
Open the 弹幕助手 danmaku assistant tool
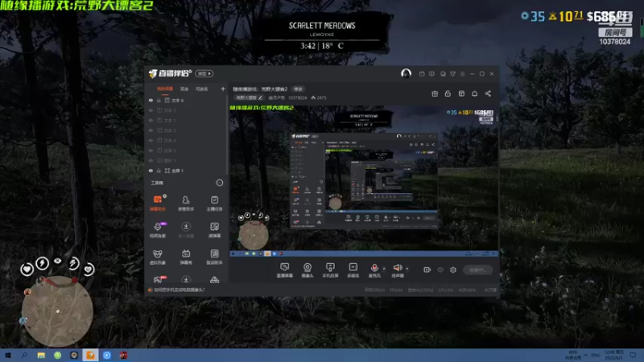click(x=157, y=203)
